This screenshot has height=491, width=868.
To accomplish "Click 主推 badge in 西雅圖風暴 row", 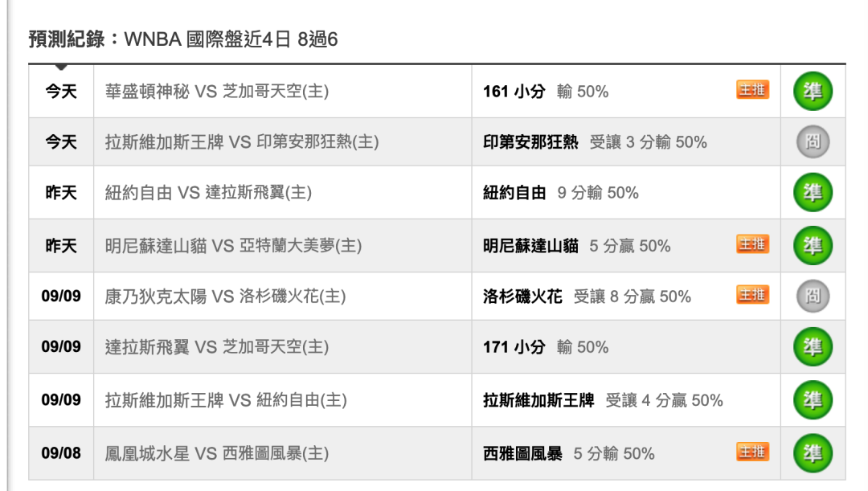I will (x=752, y=452).
